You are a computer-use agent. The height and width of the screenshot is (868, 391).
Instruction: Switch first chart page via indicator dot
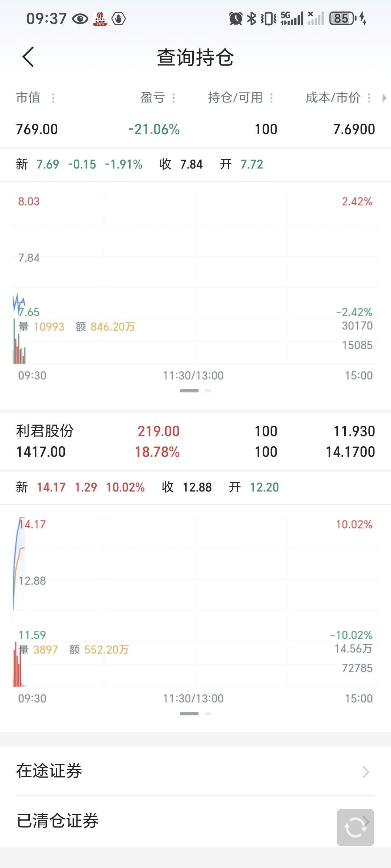click(208, 391)
